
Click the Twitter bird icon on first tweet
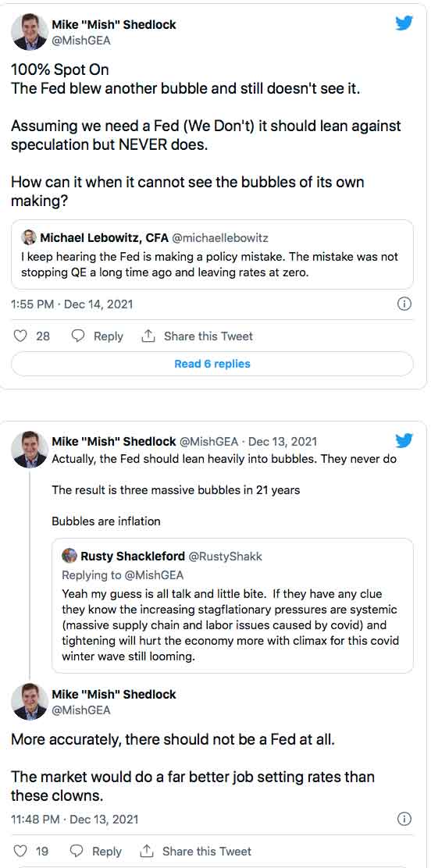404,23
